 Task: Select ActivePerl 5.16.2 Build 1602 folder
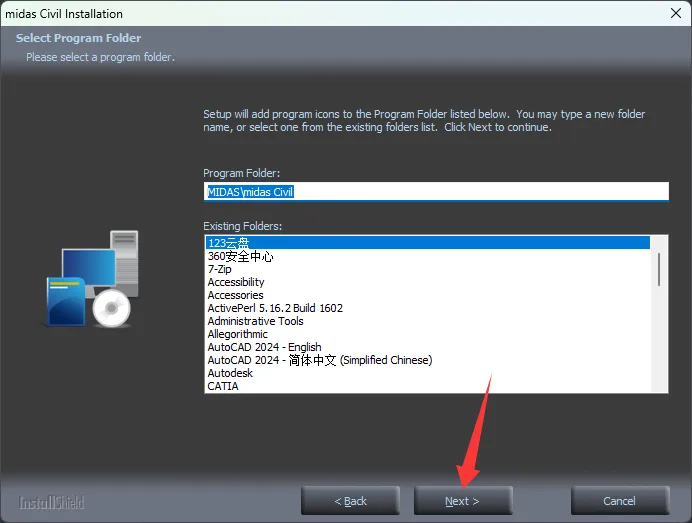(x=428, y=308)
